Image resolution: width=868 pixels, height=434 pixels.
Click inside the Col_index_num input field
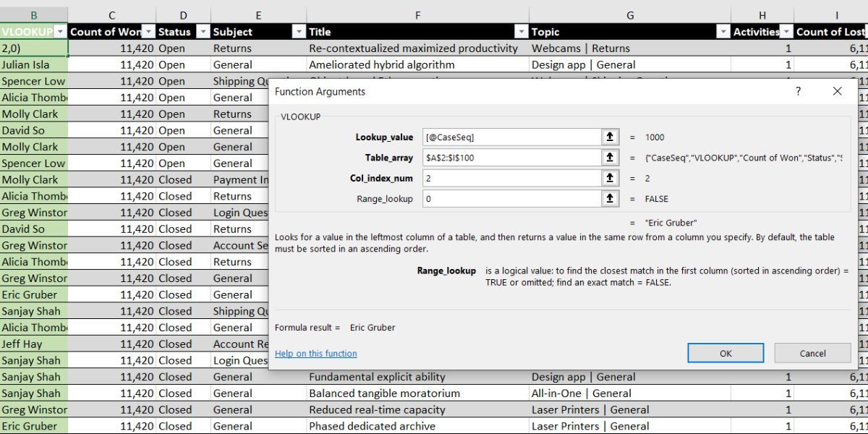[511, 177]
